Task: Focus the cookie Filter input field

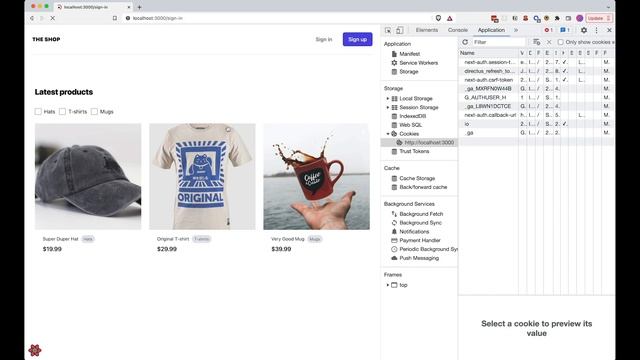Action: pyautogui.click(x=499, y=42)
